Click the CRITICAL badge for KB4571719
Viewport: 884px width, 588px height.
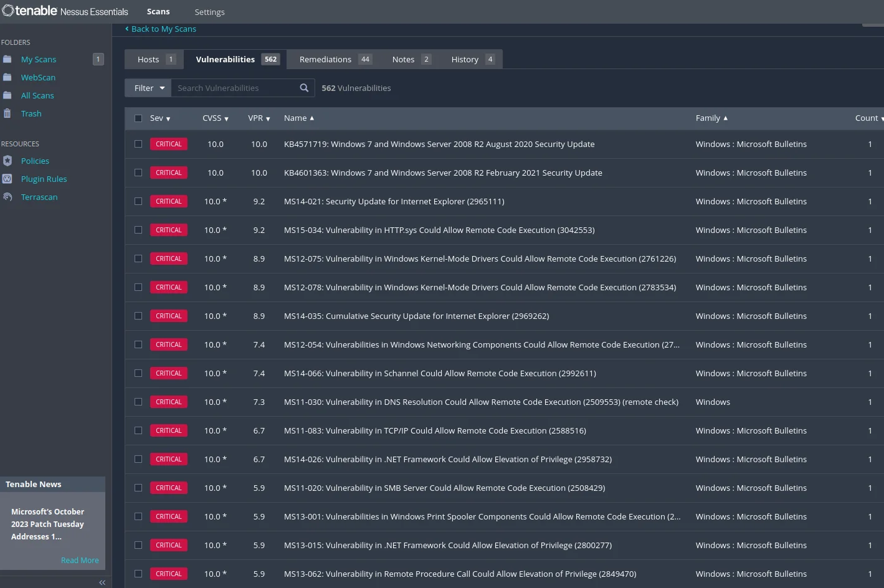(169, 144)
